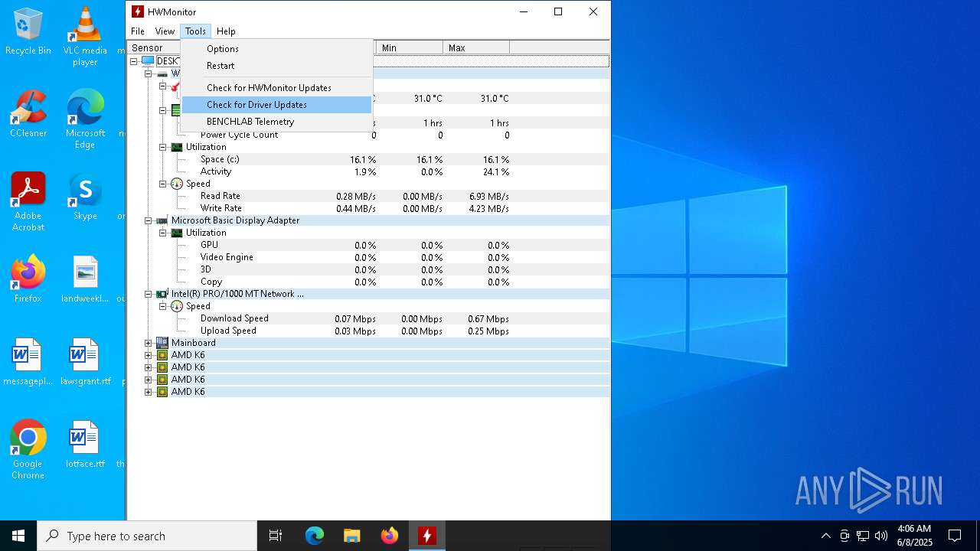Click the taskbar search box
Image resolution: width=980 pixels, height=551 pixels.
pos(147,536)
